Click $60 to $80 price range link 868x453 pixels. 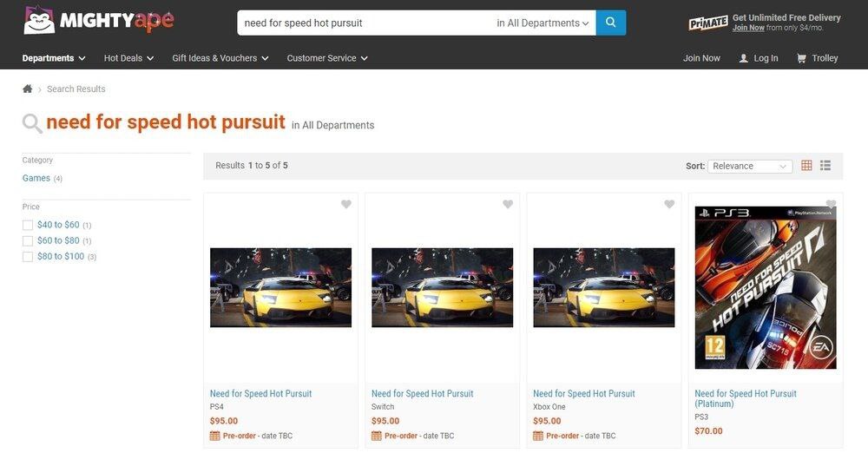coord(58,240)
